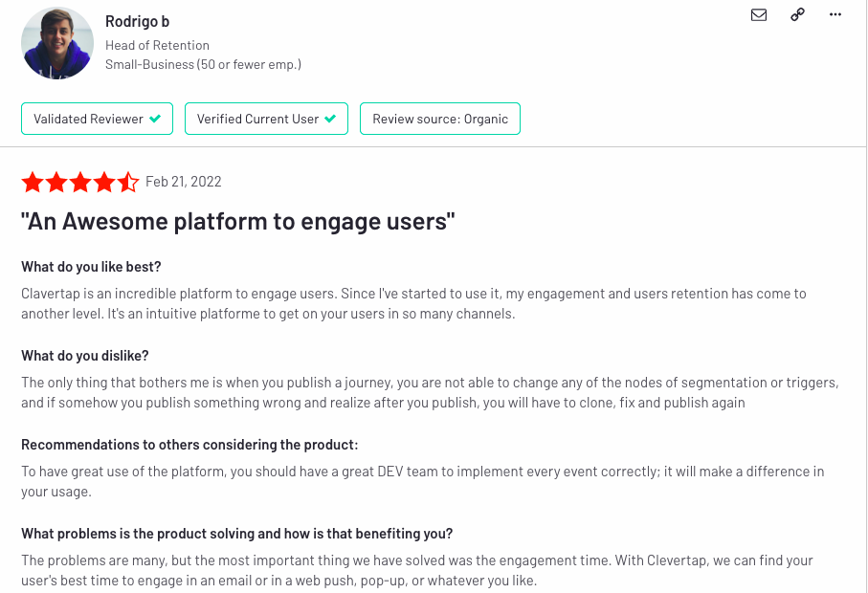
Task: Select the Review source: Organic badge
Action: [x=440, y=119]
